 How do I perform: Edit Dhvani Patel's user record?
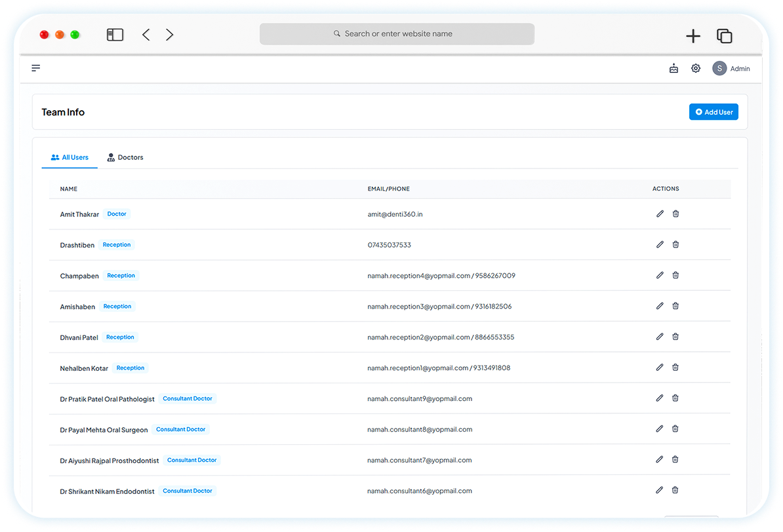(660, 337)
